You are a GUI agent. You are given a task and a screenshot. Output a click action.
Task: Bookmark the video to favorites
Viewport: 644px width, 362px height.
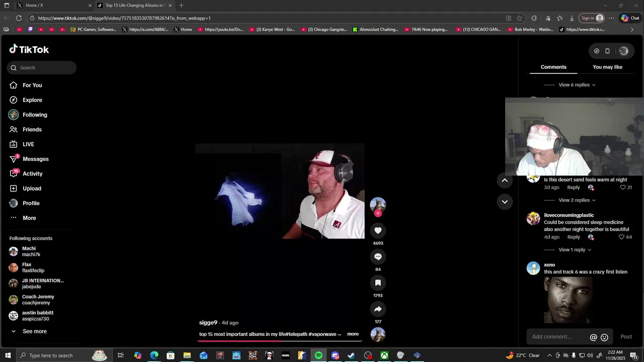(x=378, y=283)
